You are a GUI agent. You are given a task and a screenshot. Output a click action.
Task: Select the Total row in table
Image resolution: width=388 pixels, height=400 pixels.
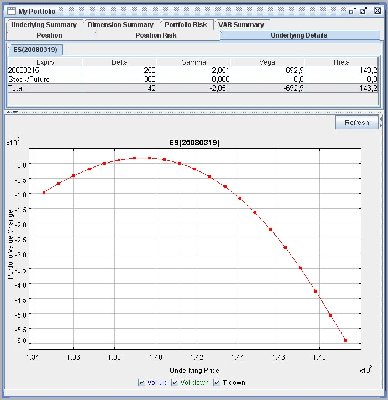pyautogui.click(x=193, y=89)
